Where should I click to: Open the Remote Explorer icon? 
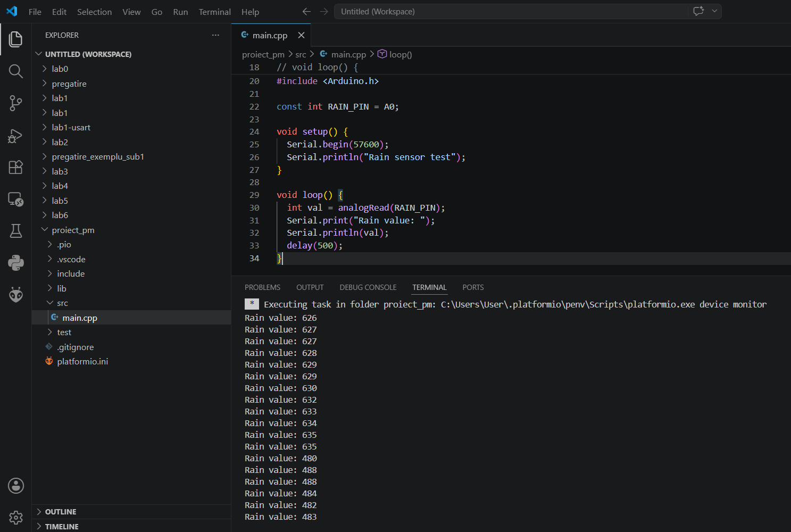(16, 199)
